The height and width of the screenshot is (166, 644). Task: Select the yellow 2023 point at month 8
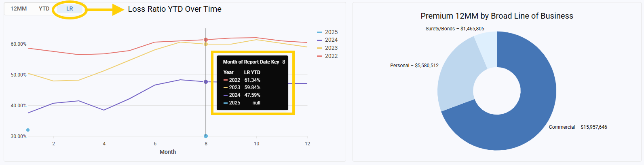[206, 44]
